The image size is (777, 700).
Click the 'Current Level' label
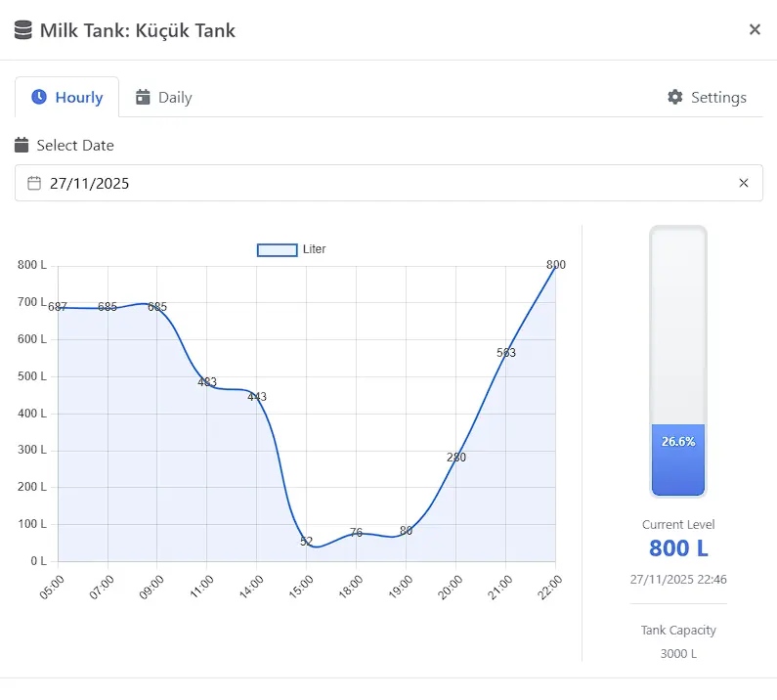click(678, 524)
